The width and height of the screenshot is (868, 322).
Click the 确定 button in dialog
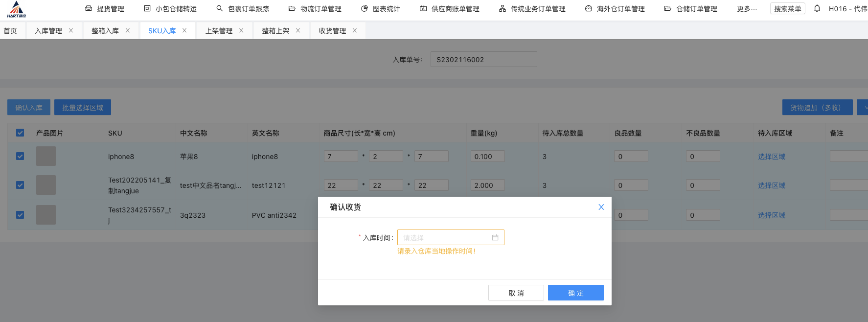pos(575,293)
